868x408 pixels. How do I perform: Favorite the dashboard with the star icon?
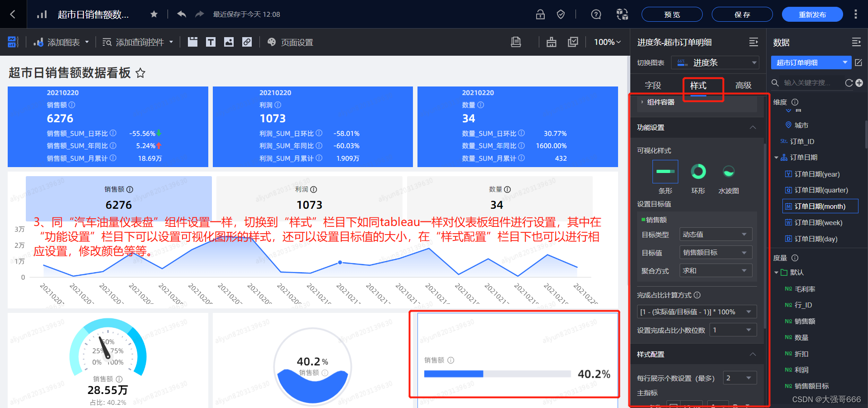[154, 14]
